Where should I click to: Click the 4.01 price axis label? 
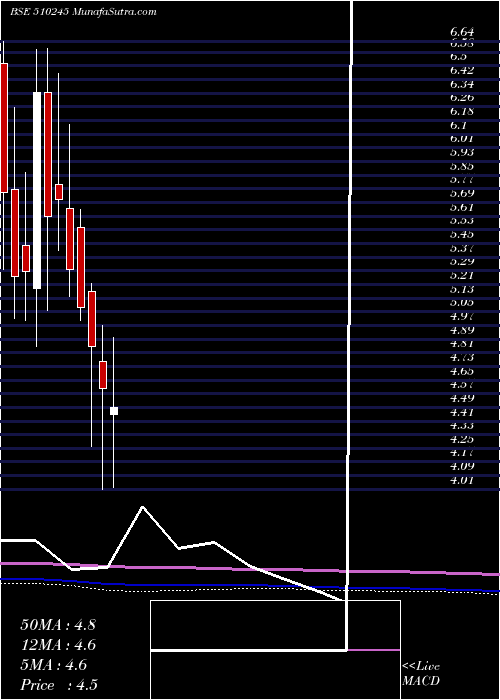click(462, 480)
